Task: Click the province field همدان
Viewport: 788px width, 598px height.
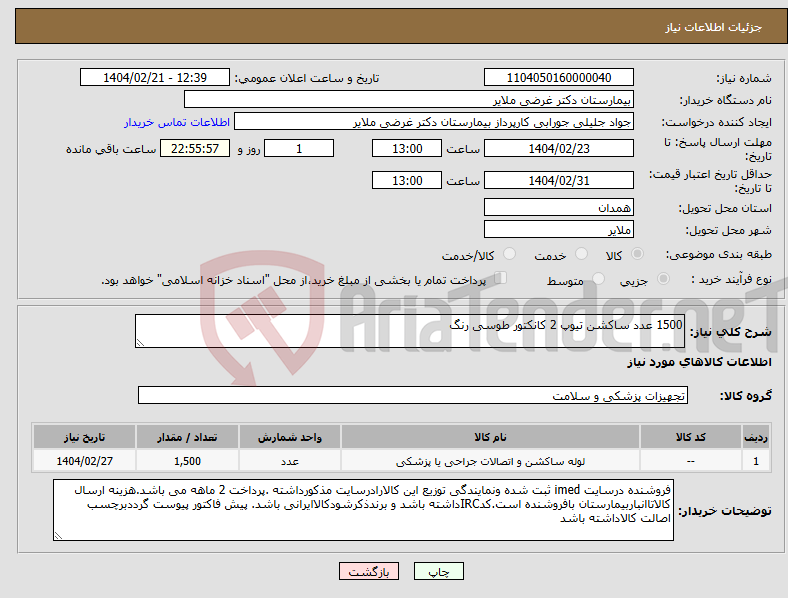Action: click(558, 207)
